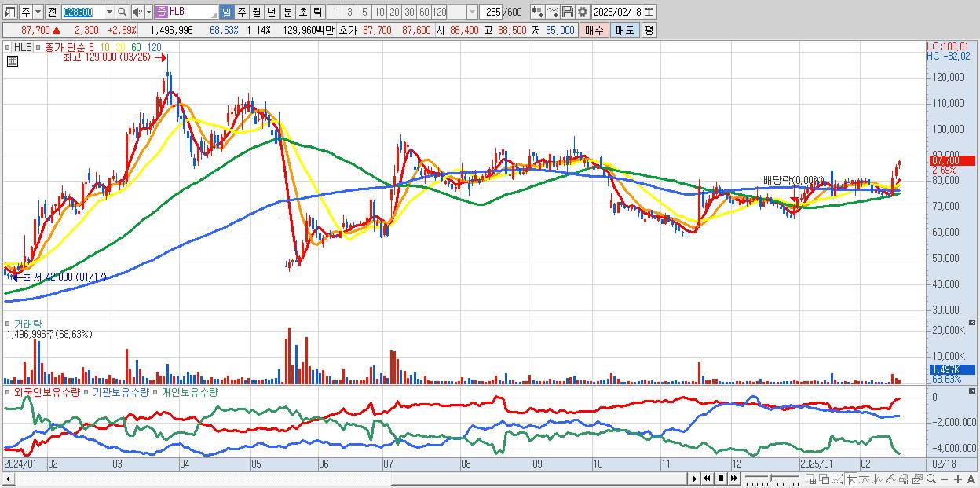Toggle the 개인보유수량 legend checkbox
This screenshot has height=488, width=980.
click(155, 391)
